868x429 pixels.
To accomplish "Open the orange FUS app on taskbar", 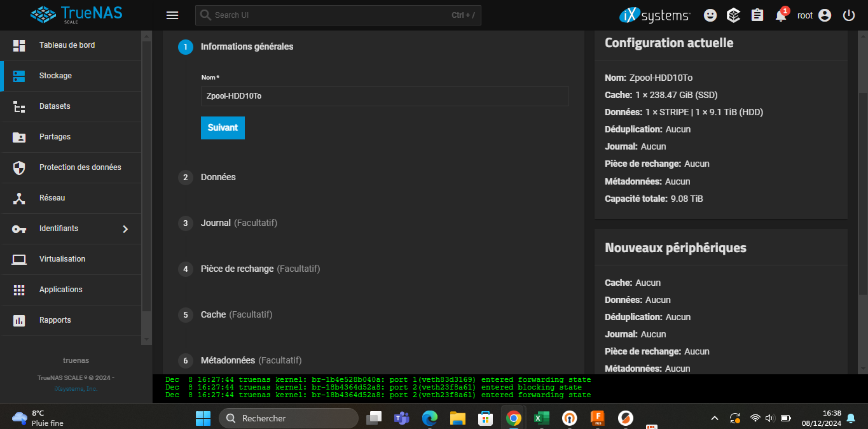I will (x=598, y=418).
